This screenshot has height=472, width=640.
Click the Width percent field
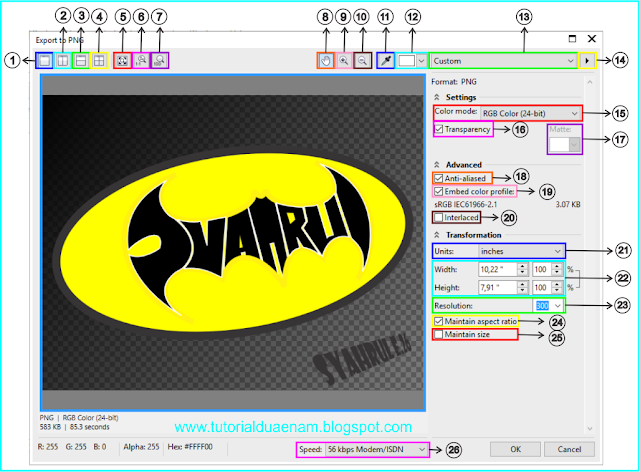542,269
